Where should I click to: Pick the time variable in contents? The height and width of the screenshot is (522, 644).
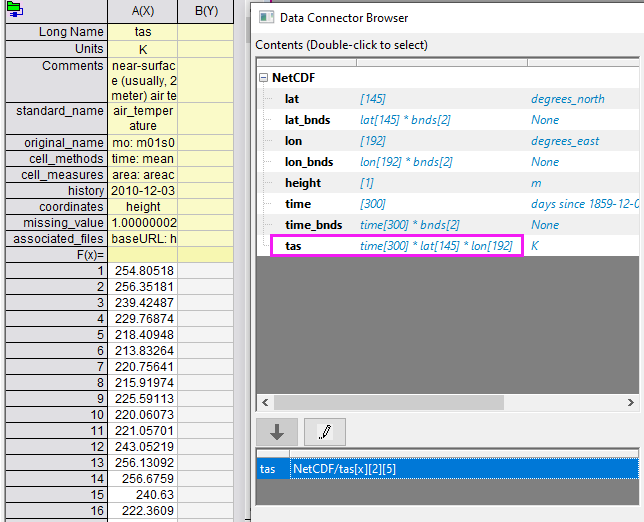[298, 204]
